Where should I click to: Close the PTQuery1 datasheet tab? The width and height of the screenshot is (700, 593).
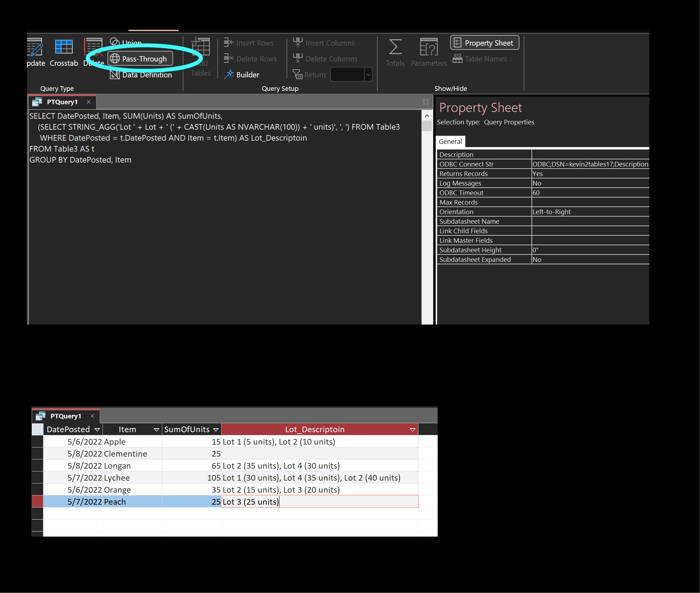tap(92, 416)
